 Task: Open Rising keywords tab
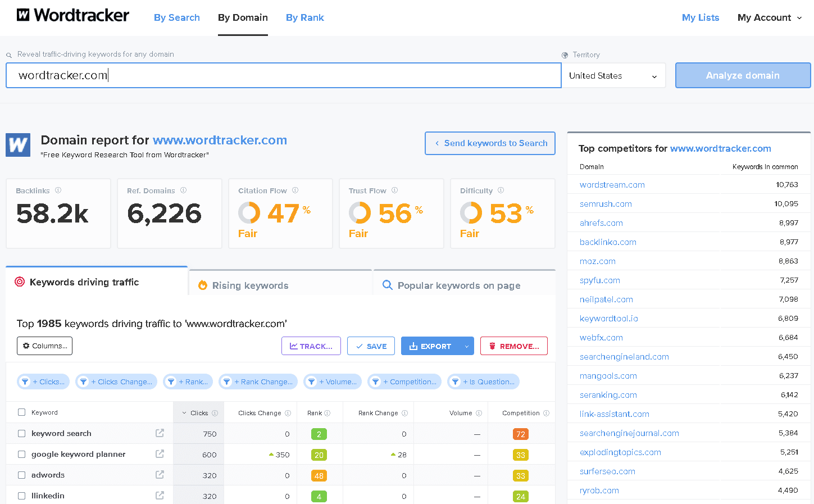(x=280, y=284)
